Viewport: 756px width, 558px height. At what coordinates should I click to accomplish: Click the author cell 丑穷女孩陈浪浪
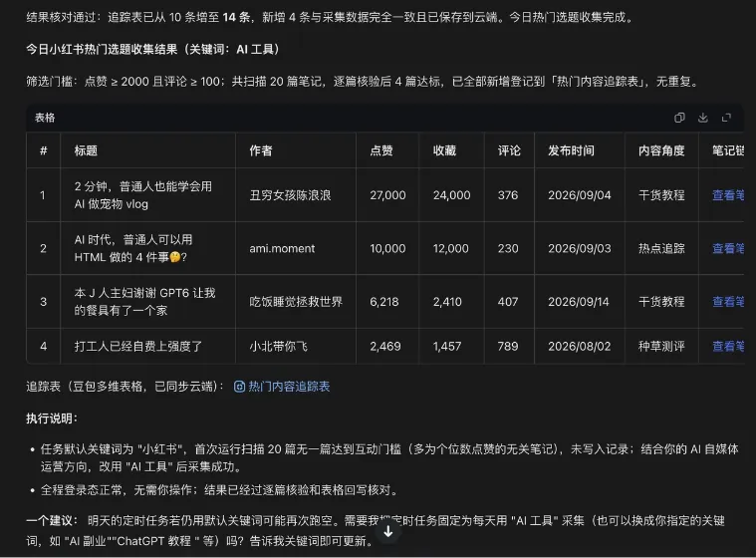[290, 195]
